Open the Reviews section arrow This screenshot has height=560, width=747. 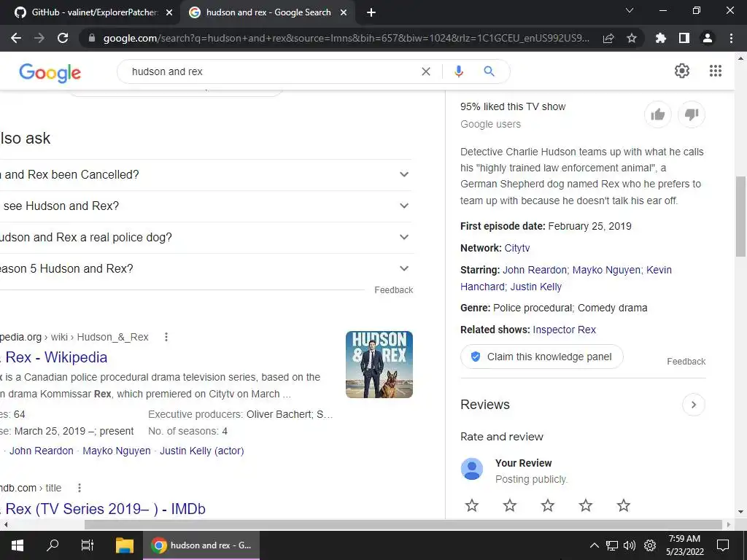pos(694,405)
